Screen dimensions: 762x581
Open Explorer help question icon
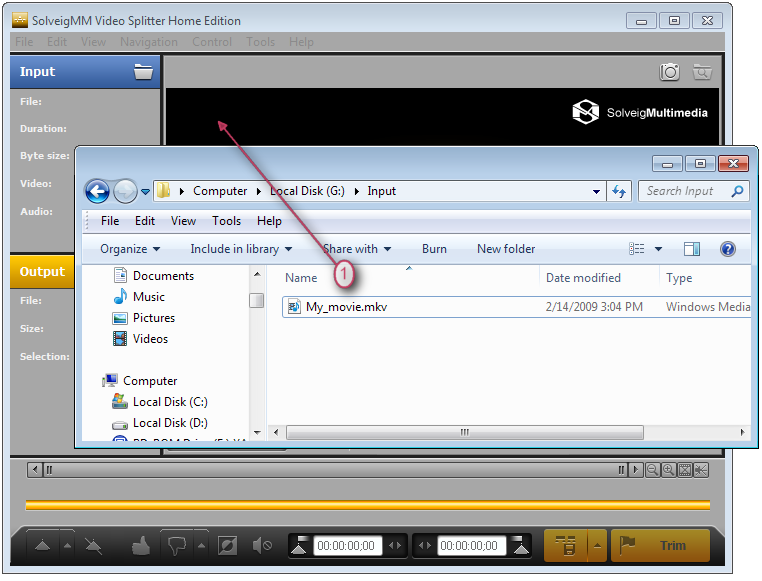727,249
